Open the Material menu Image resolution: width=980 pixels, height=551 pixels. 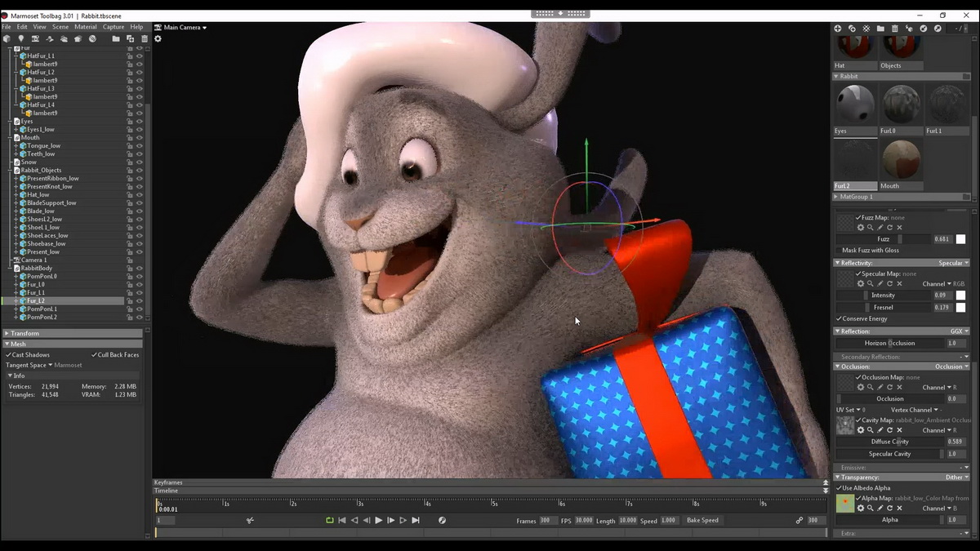[x=86, y=27]
